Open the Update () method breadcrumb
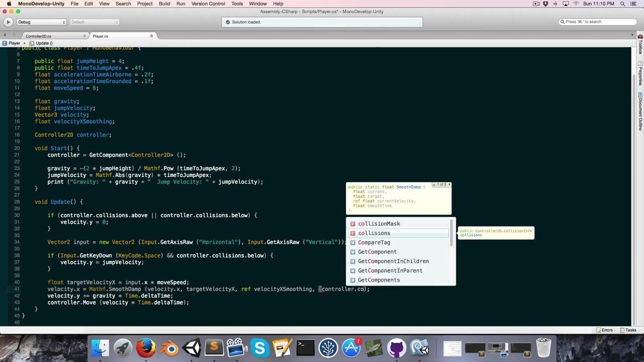 pyautogui.click(x=41, y=43)
